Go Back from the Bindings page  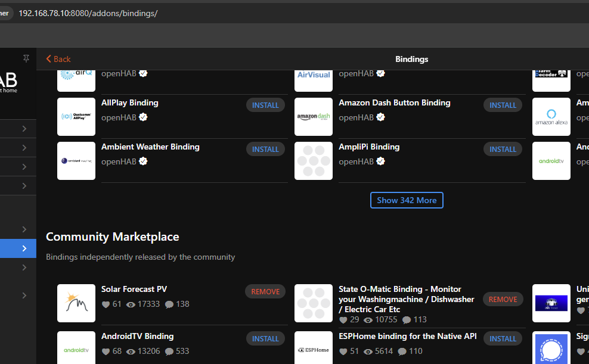pos(58,59)
